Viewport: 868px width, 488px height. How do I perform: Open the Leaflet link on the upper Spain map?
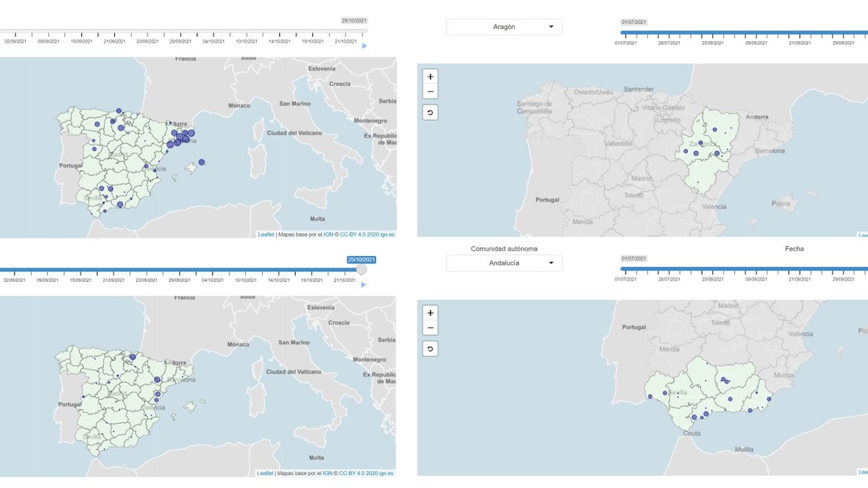coord(265,234)
